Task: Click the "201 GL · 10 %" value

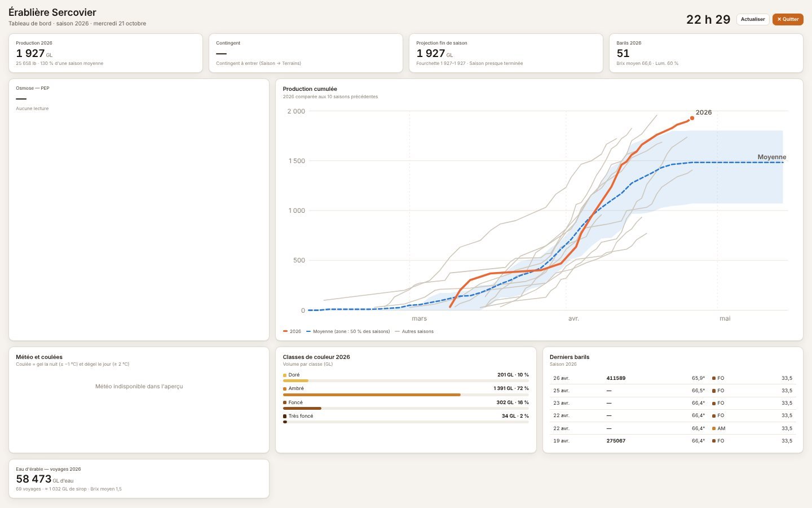Action: 513,375
